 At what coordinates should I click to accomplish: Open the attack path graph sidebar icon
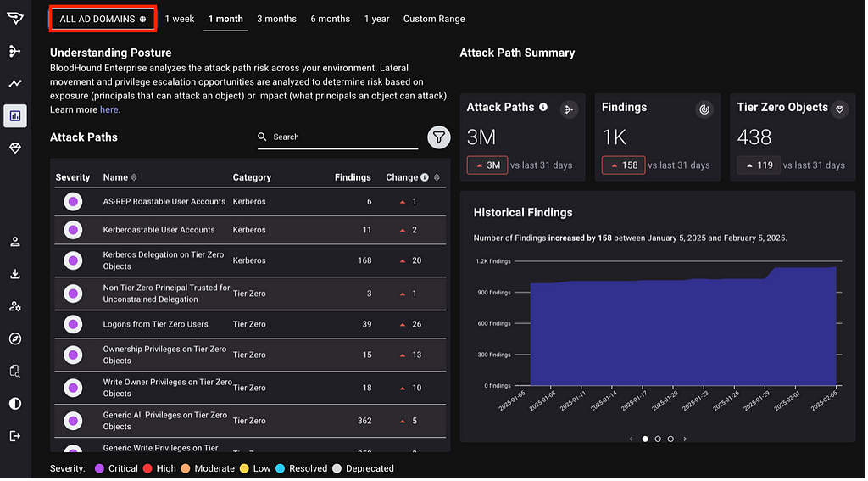coord(15,51)
